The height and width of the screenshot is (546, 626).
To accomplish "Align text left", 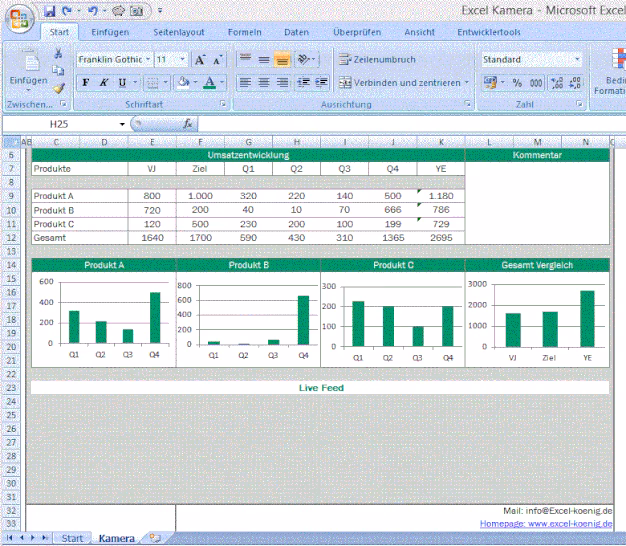I will coord(246,83).
